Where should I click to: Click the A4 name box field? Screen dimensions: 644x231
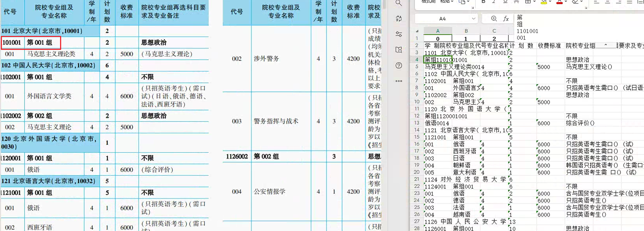(x=446, y=19)
